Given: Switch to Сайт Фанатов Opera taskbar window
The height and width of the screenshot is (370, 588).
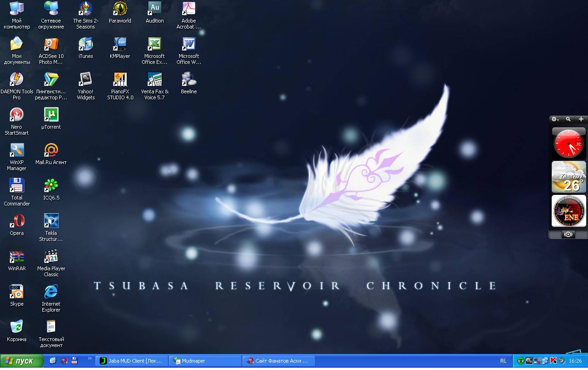Looking at the screenshot, I should point(279,361).
